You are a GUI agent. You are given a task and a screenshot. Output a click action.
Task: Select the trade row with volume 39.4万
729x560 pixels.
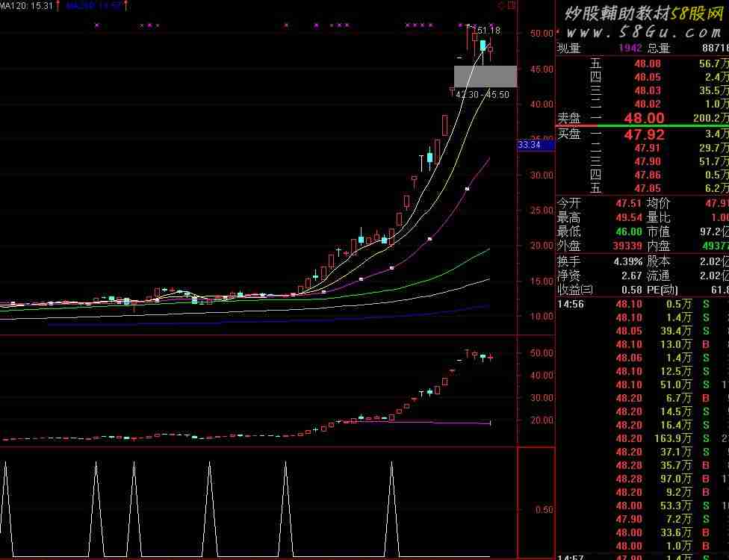(x=642, y=332)
